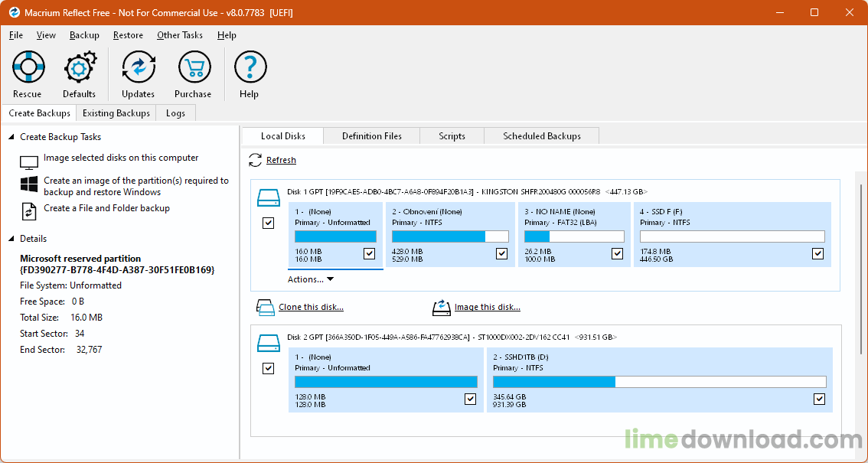Click Create an image of partitions for Windows
Viewport: 868px width, 463px height.
tap(136, 187)
